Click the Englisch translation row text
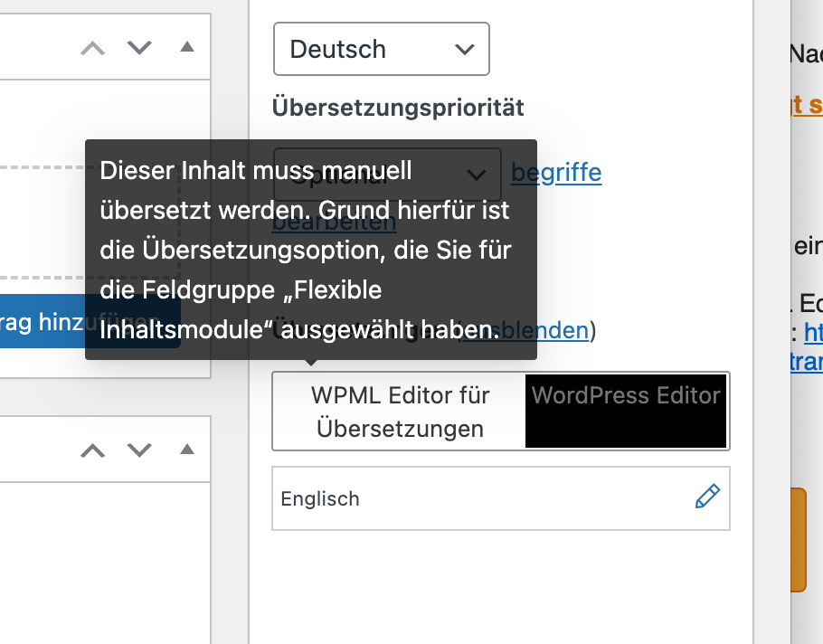823x644 pixels. tap(320, 498)
